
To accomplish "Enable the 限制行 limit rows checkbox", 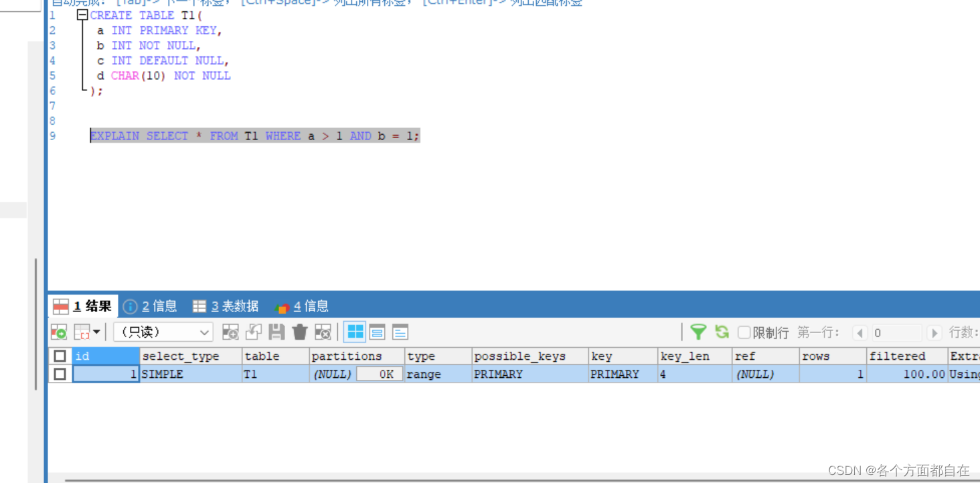I will [744, 332].
